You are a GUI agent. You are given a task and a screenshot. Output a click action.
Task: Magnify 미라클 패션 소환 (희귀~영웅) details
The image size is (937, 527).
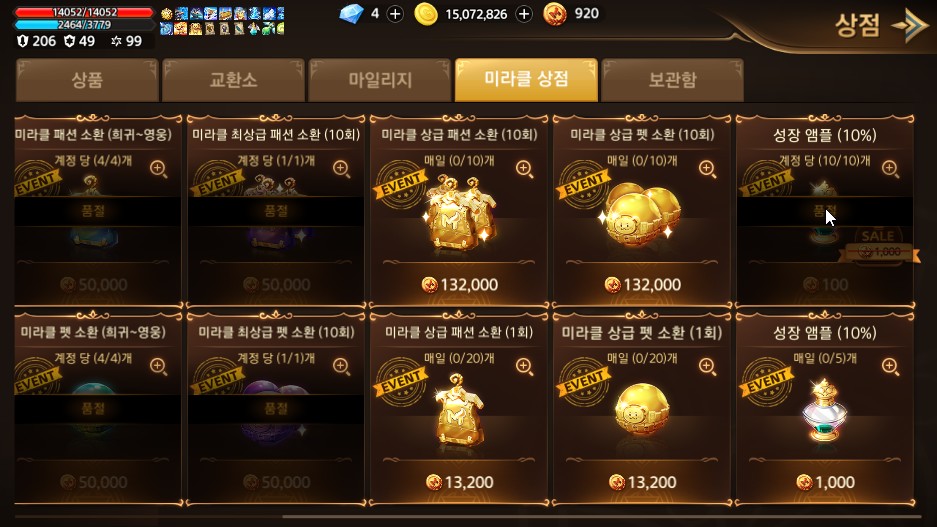158,169
